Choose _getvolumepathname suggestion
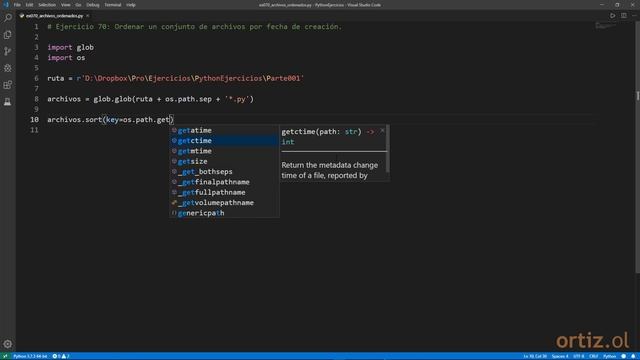The width and height of the screenshot is (640, 360). pyautogui.click(x=224, y=202)
